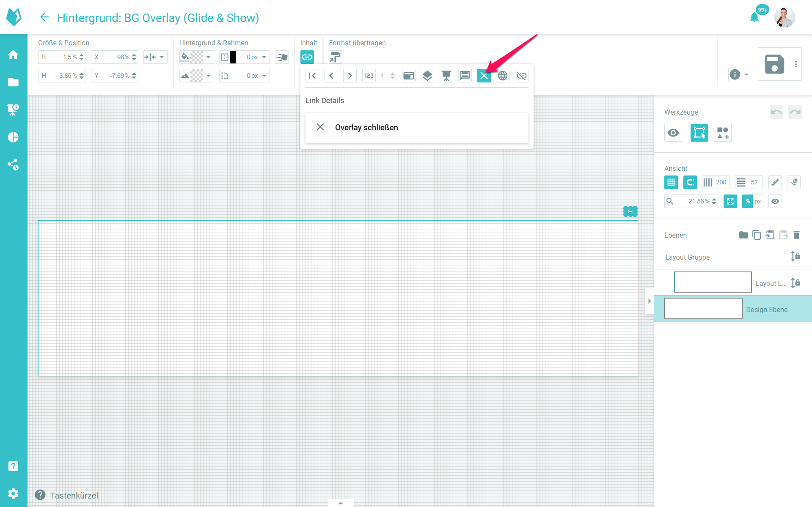
Task: Open the background fill color dropdown
Action: coord(208,57)
